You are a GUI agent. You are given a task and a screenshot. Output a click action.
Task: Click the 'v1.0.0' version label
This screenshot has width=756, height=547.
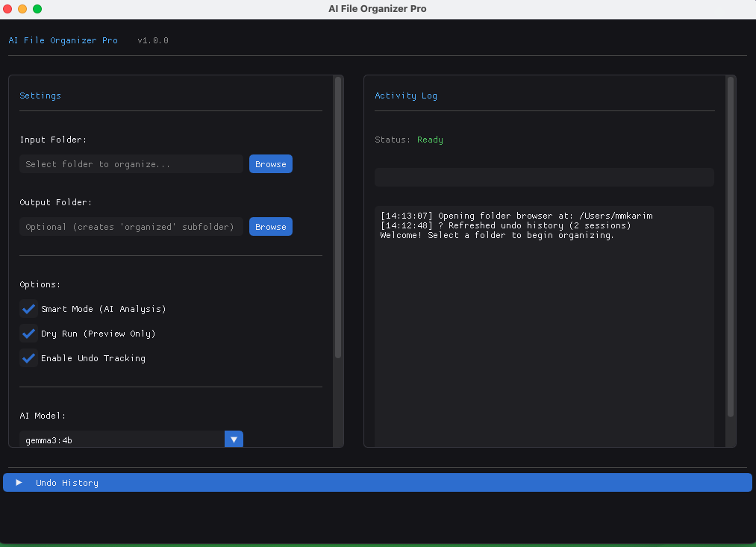[153, 40]
